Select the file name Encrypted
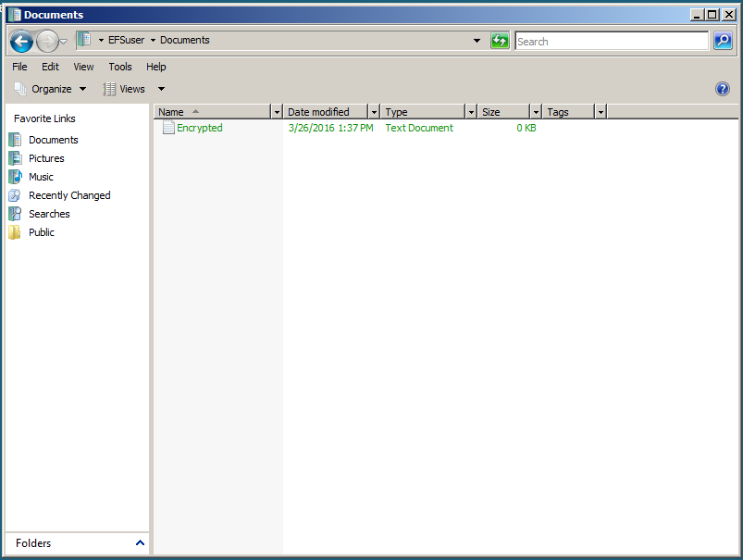 click(200, 128)
